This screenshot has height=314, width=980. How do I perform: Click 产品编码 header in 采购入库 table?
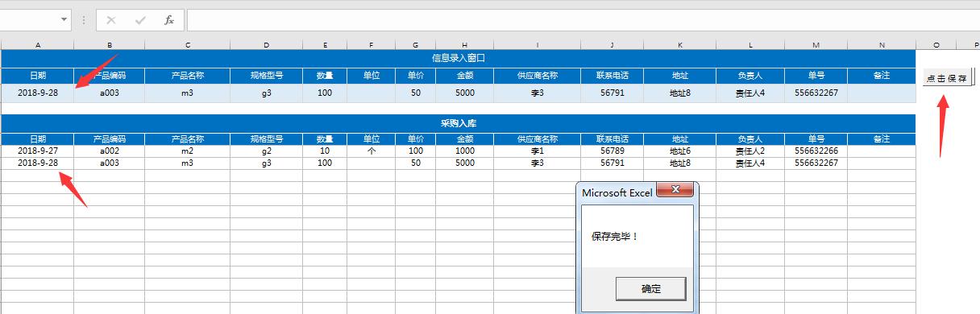click(110, 138)
